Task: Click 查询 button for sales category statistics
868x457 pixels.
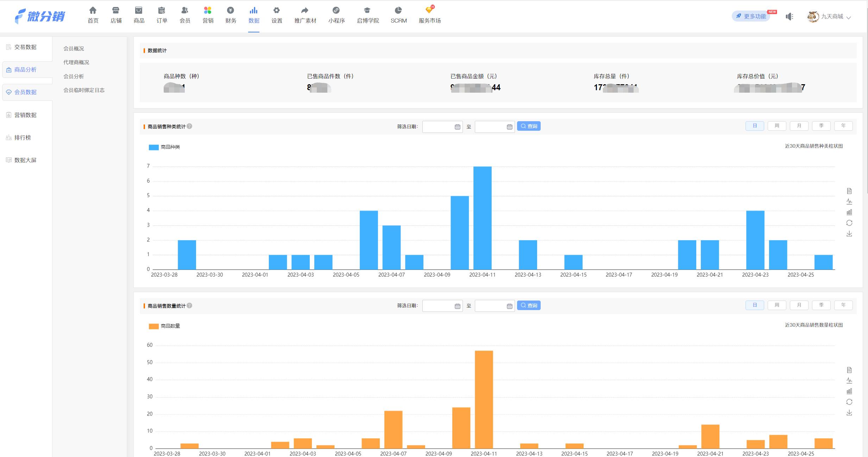Action: click(528, 126)
